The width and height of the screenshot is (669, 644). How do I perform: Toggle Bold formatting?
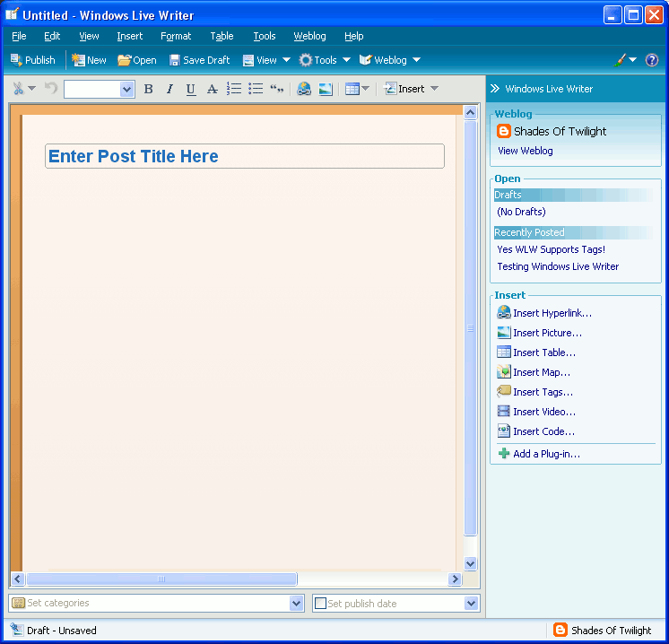tap(148, 89)
